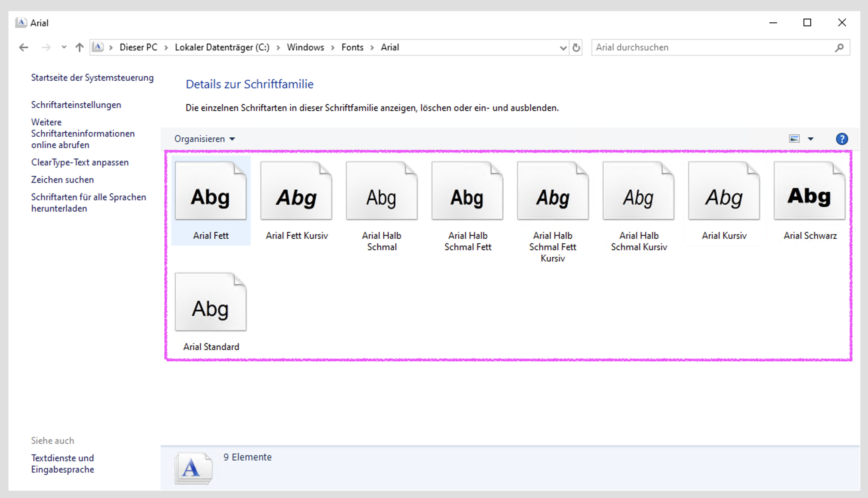Viewport: 868px width, 498px height.
Task: Click the font stack icon in the details pane
Action: tap(194, 468)
